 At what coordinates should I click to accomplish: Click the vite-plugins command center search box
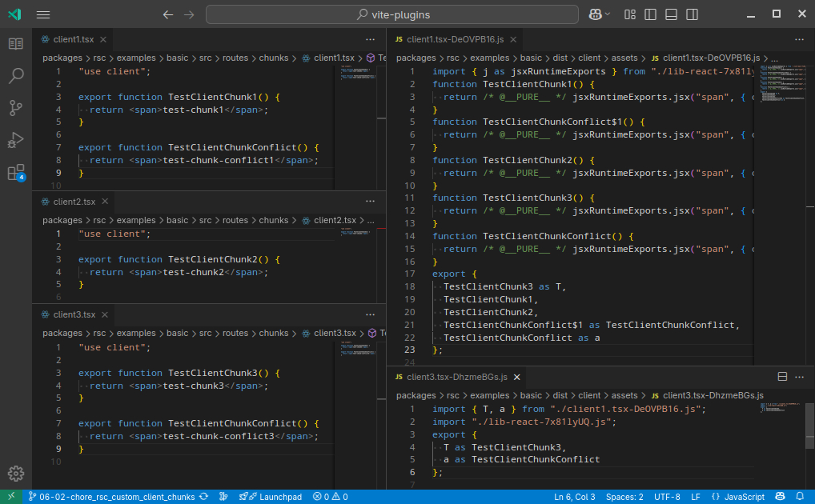point(391,14)
